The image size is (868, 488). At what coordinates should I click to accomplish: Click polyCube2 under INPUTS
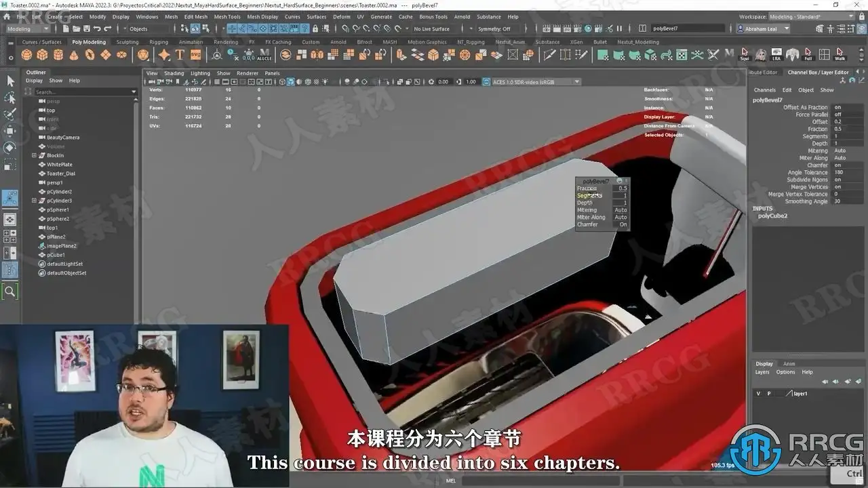click(x=772, y=216)
